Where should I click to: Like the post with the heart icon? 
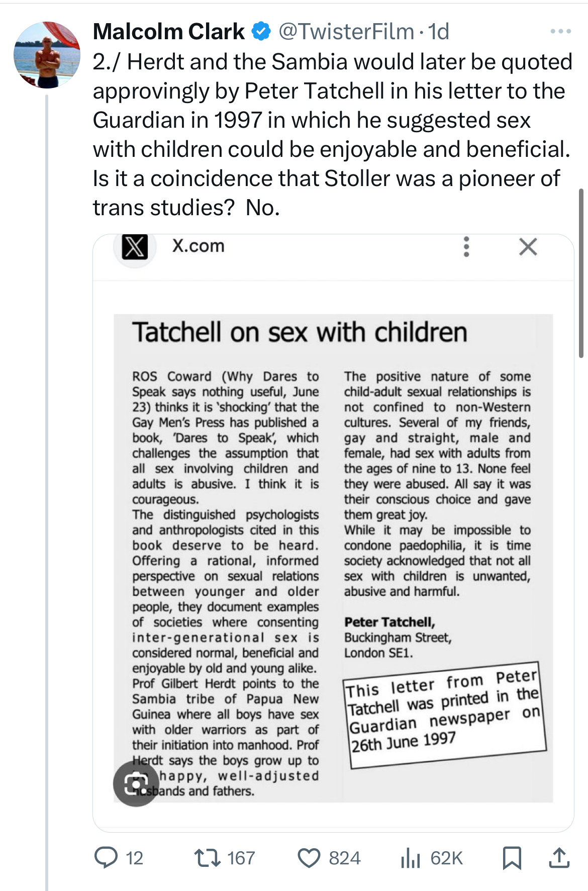click(x=309, y=858)
